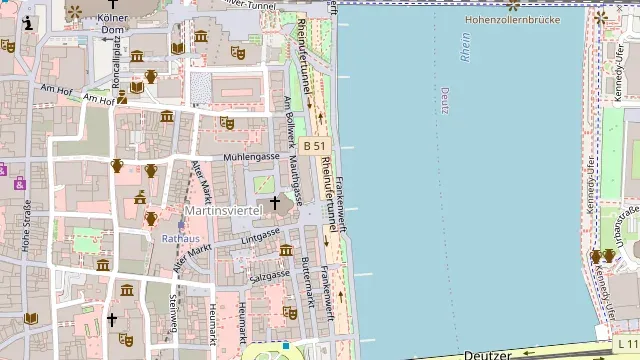Click the tourist information 'i' icon
This screenshot has width=640, height=360.
click(x=28, y=23)
